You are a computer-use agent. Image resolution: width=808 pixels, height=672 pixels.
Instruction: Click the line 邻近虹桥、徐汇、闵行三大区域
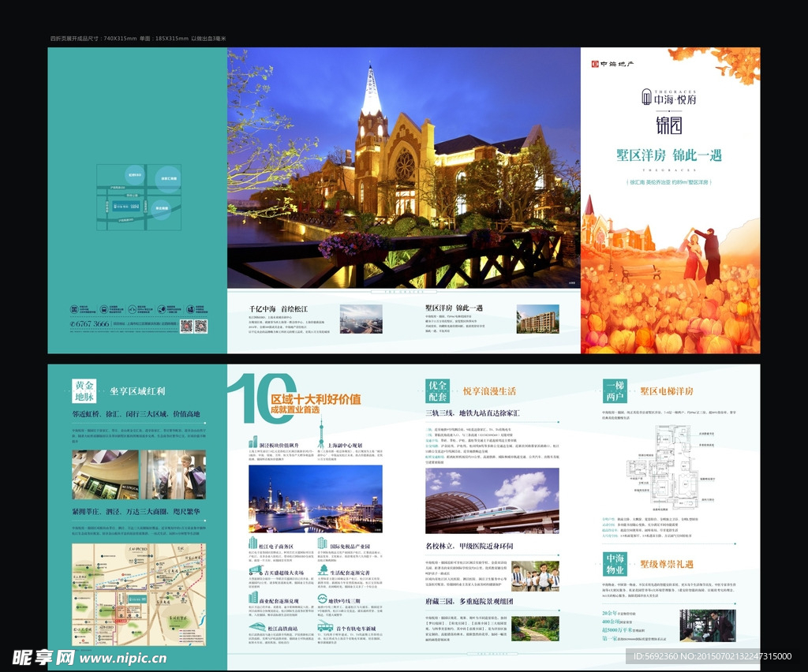121,414
